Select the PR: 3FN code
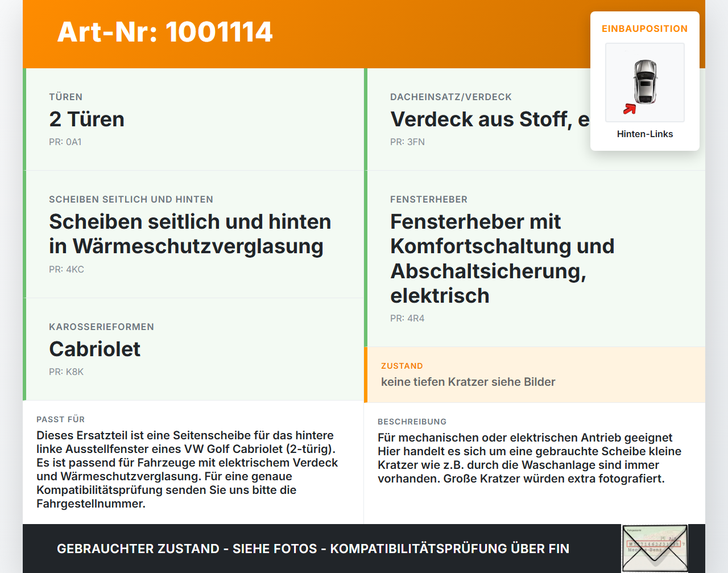 pos(407,142)
